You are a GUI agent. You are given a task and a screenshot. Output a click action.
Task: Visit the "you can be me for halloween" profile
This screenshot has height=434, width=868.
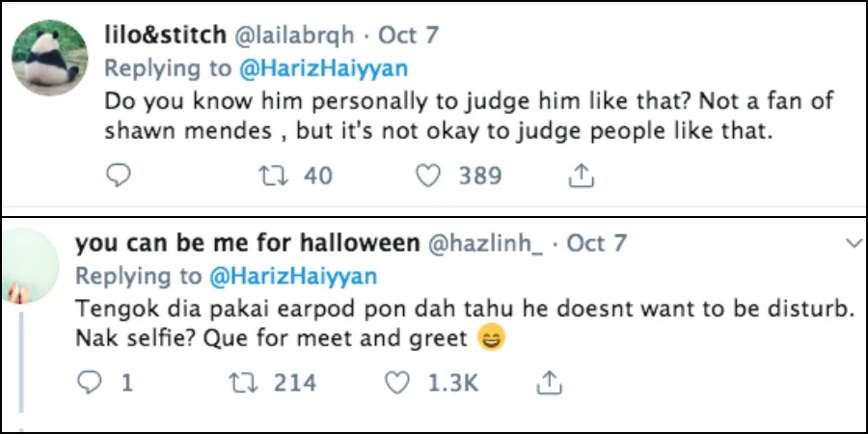(245, 243)
